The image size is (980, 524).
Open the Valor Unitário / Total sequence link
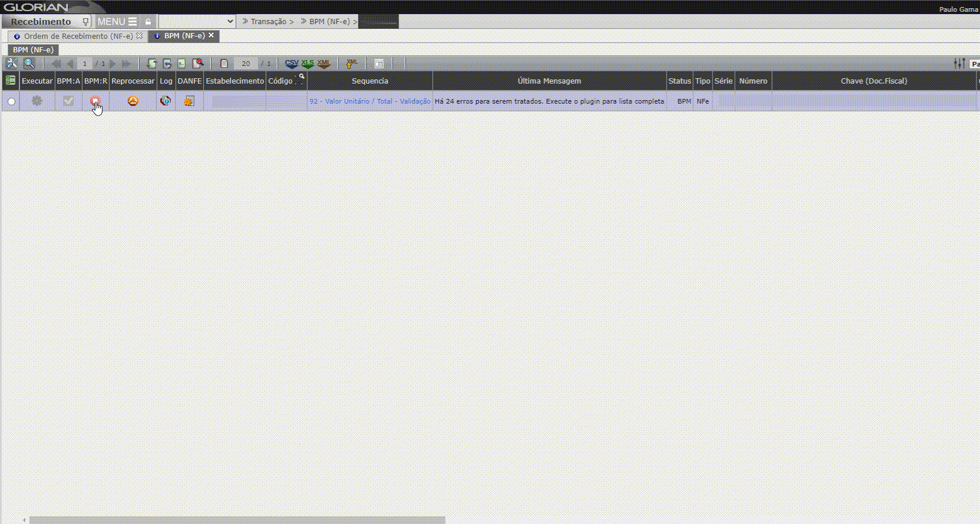pos(370,101)
